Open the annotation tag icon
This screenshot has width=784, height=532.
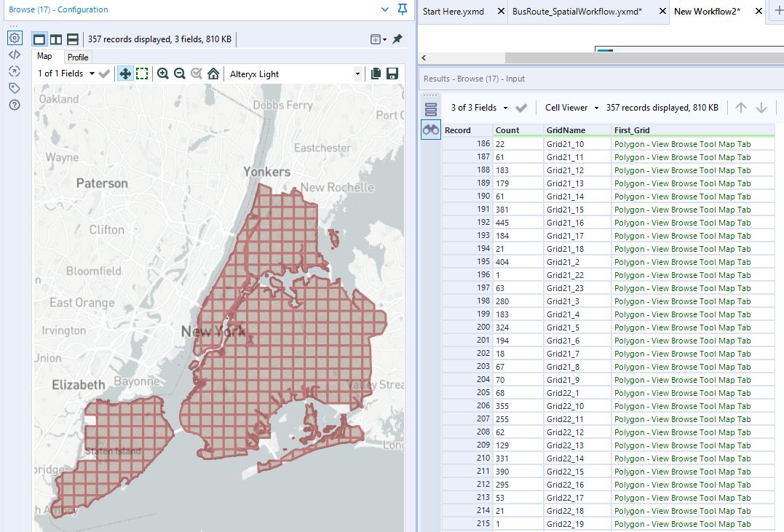15,88
